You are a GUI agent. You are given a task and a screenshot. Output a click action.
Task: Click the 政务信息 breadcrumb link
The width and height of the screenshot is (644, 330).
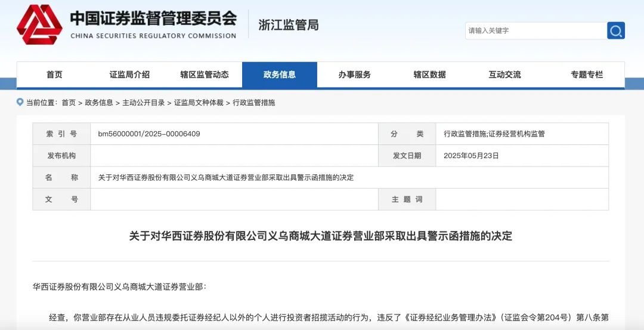(x=99, y=103)
